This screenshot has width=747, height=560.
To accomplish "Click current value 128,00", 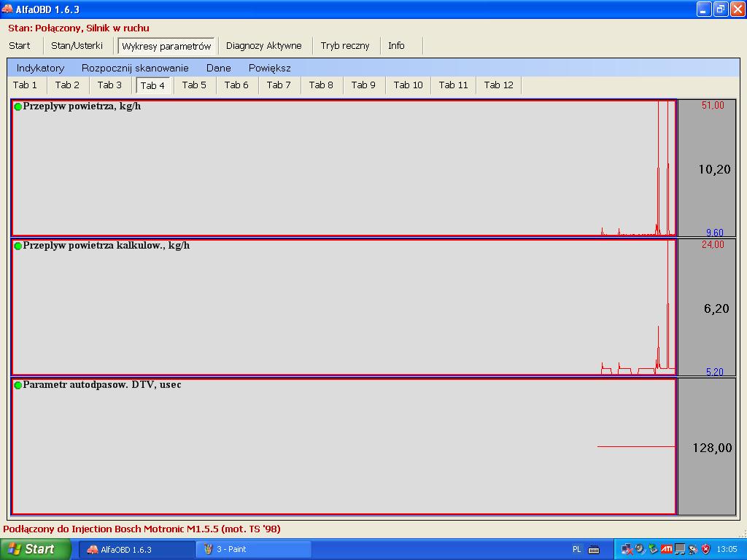I will coord(712,448).
